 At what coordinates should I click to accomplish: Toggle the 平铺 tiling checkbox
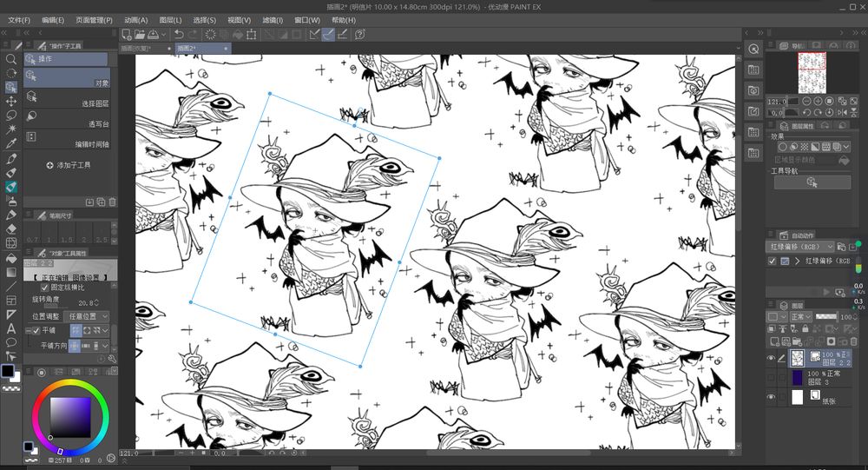tap(36, 331)
